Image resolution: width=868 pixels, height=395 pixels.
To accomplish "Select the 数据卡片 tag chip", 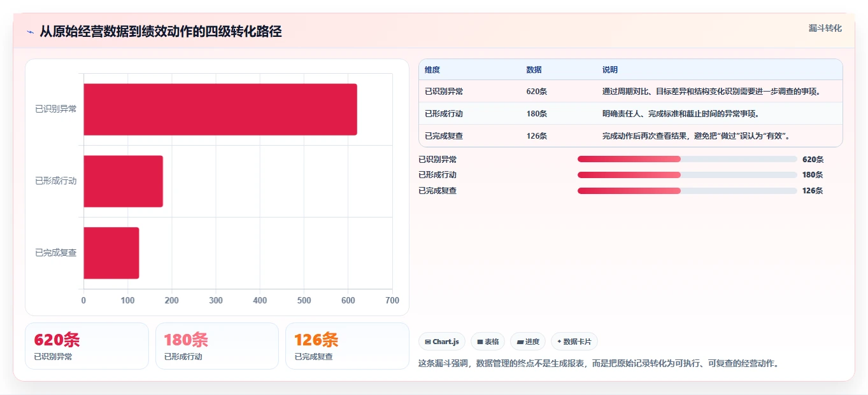I will (574, 342).
